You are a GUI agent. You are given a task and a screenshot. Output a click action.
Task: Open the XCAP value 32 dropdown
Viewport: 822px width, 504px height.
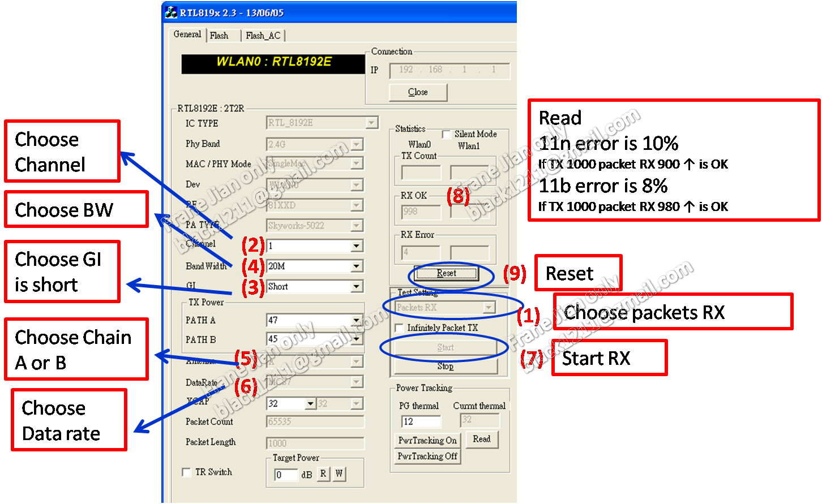pyautogui.click(x=310, y=404)
